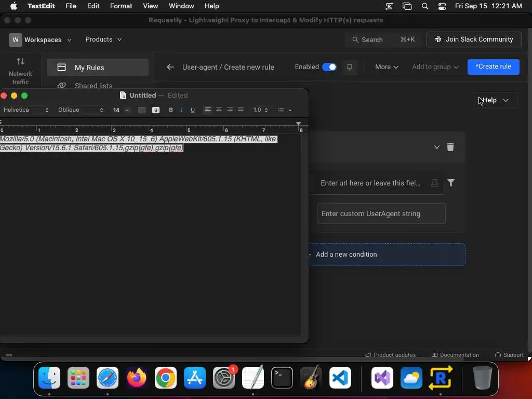This screenshot has height=399, width=532.
Task: Launch Firefox from the Dock
Action: pyautogui.click(x=137, y=378)
